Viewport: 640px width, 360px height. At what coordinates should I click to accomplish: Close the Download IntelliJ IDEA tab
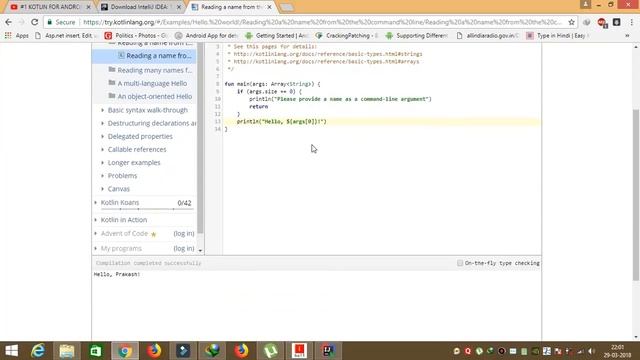[179, 7]
